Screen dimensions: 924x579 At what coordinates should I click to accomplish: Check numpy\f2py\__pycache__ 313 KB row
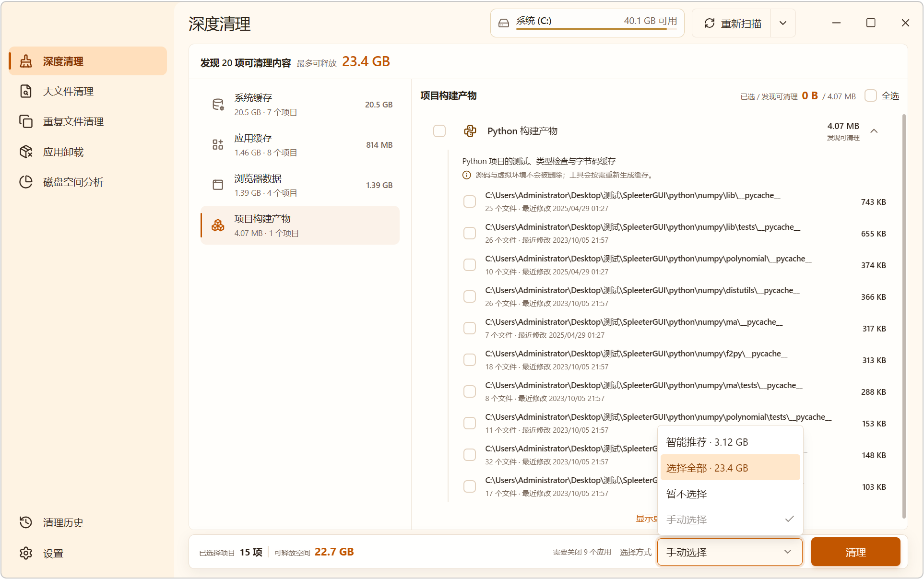tap(470, 360)
